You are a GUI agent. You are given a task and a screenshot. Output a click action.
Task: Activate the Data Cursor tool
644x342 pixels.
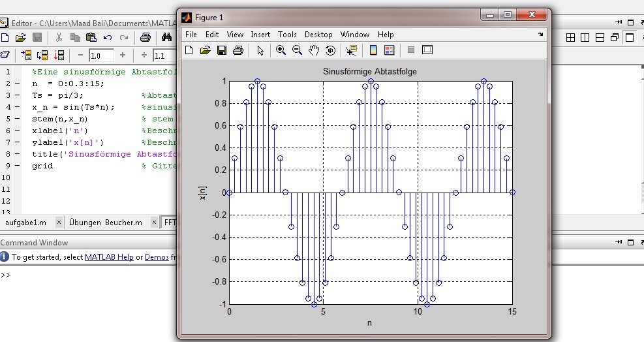click(352, 50)
